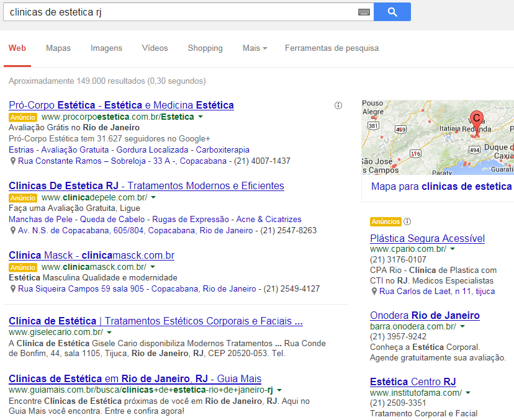Click the location pin before Rua Constante Ramos
The height and width of the screenshot is (420, 514).
coord(13,161)
